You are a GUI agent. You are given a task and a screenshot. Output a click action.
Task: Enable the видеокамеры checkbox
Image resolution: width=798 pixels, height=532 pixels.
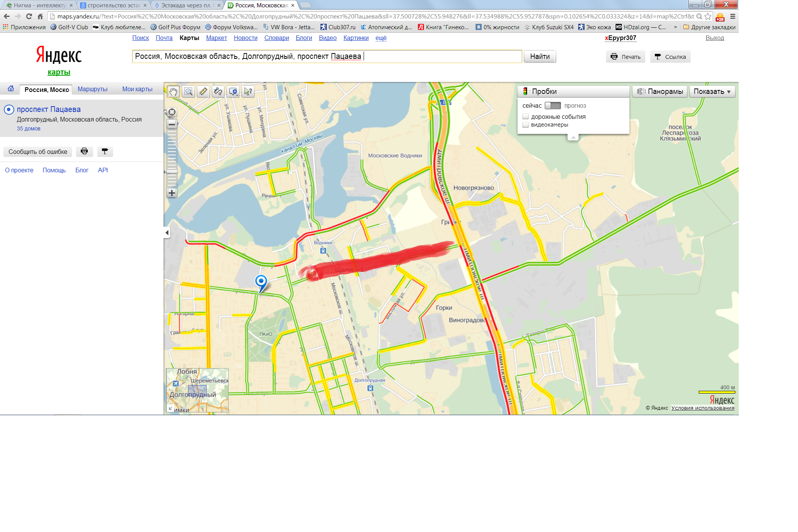[526, 125]
